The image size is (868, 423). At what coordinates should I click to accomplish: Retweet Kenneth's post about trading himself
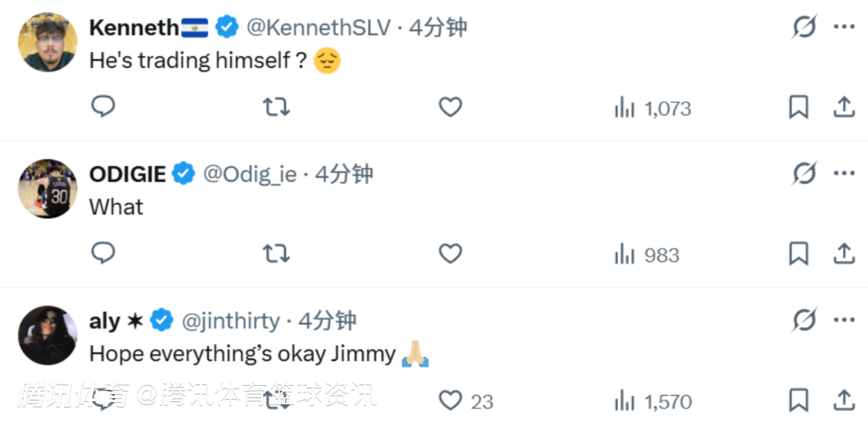tap(276, 107)
